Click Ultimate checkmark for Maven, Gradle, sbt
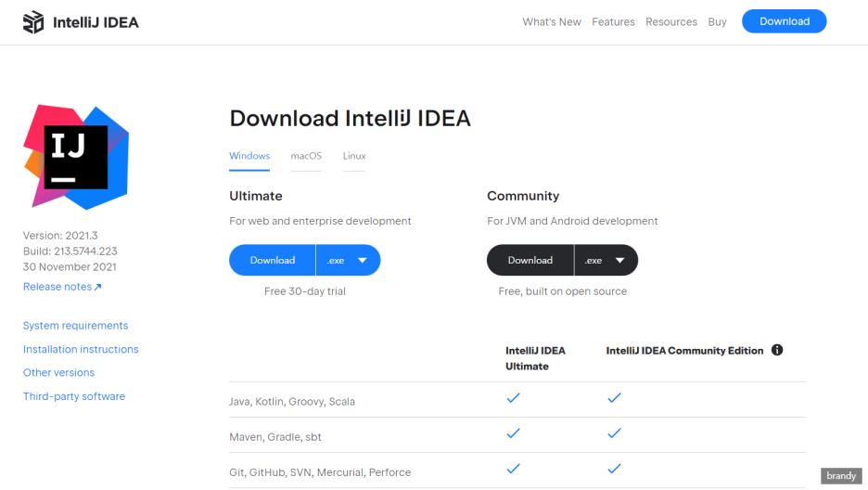This screenshot has height=490, width=868. click(513, 433)
